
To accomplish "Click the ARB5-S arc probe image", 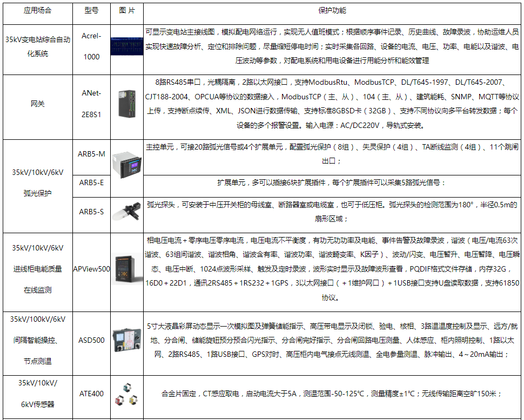I will click(x=127, y=211).
